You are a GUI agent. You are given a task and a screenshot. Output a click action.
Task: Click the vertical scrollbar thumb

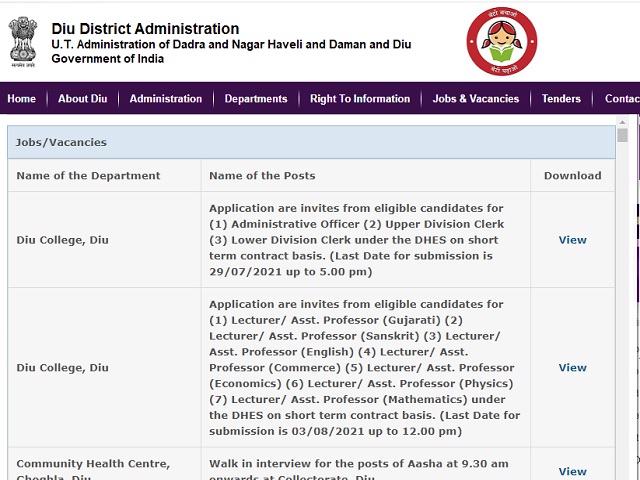pyautogui.click(x=622, y=135)
